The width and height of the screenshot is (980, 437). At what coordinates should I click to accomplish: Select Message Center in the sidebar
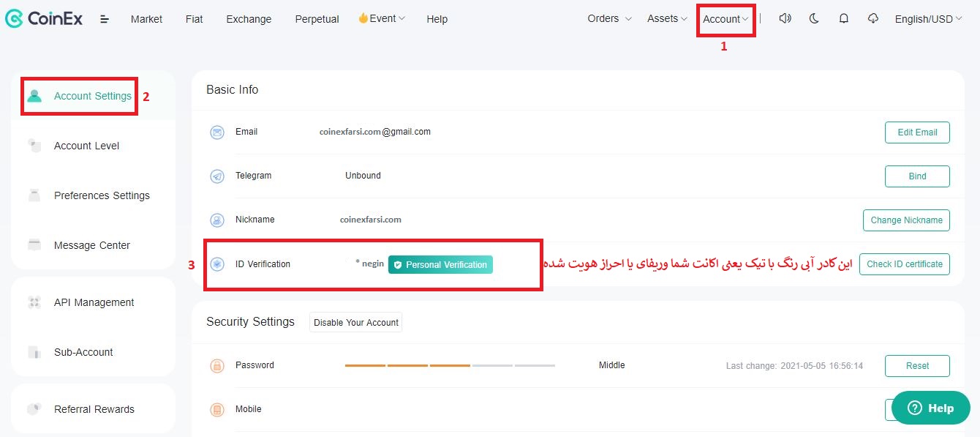pyautogui.click(x=93, y=245)
